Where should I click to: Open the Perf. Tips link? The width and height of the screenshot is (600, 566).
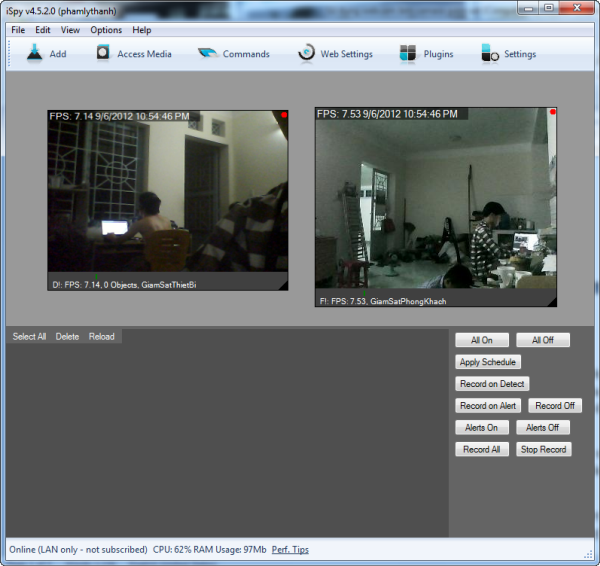click(290, 550)
